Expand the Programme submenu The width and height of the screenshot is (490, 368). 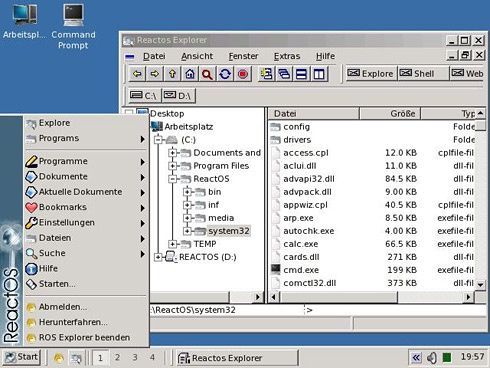pos(86,161)
